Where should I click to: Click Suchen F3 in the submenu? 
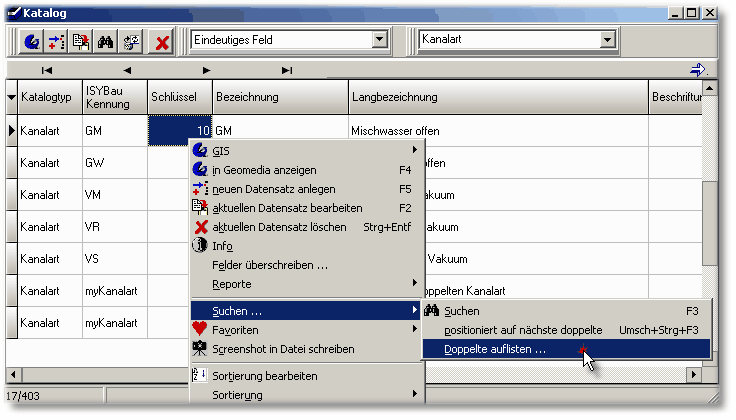[x=567, y=311]
